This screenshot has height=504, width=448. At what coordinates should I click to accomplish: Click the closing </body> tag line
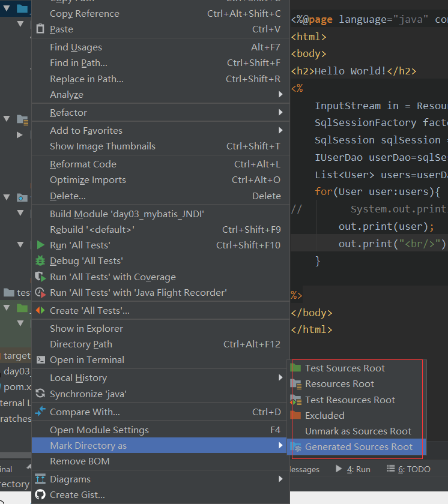coord(311,313)
